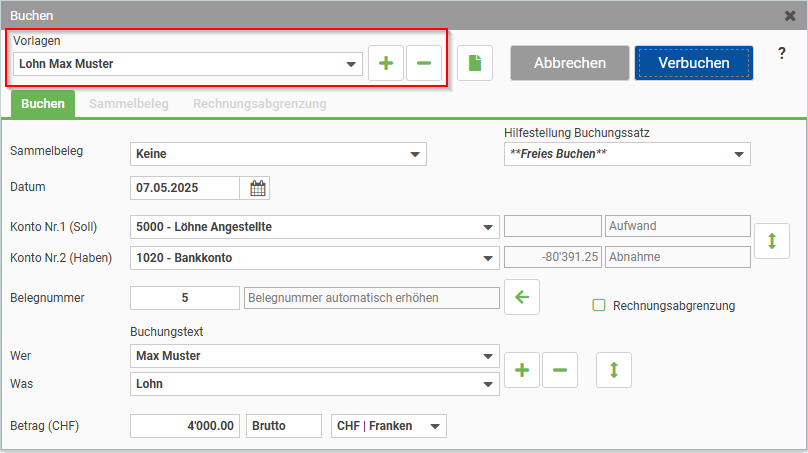The width and height of the screenshot is (808, 453).
Task: Switch to the Sammelbeleg tab
Action: 128,103
